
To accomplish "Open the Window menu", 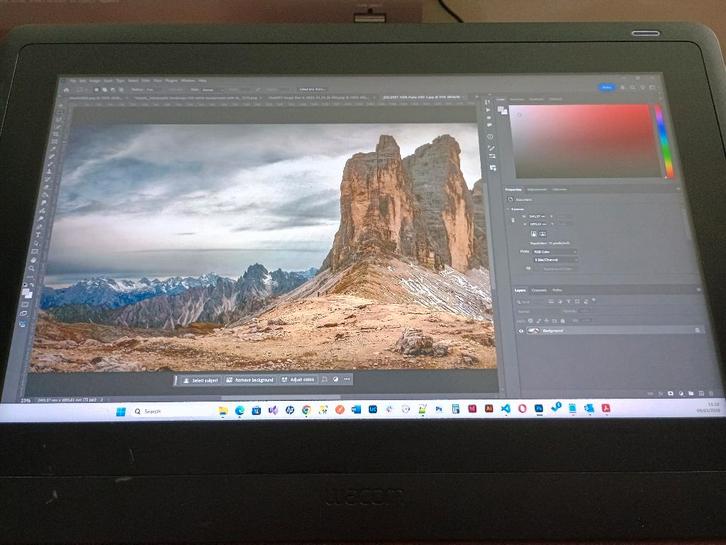I will (188, 81).
